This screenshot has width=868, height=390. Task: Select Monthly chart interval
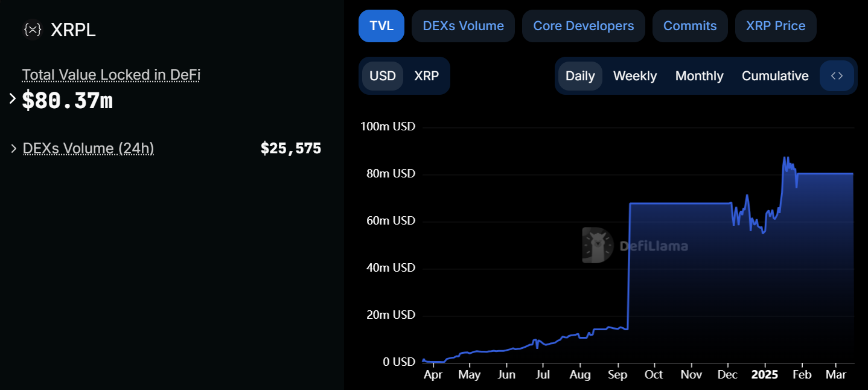point(699,76)
